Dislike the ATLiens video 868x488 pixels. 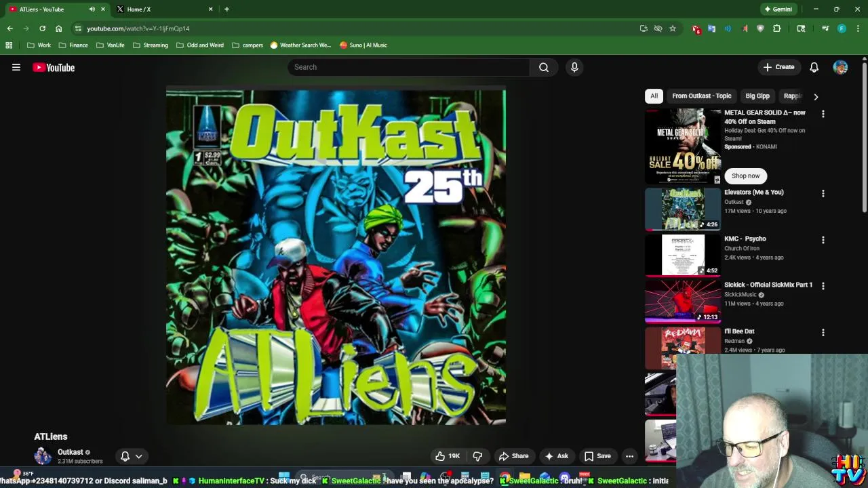[x=477, y=456]
